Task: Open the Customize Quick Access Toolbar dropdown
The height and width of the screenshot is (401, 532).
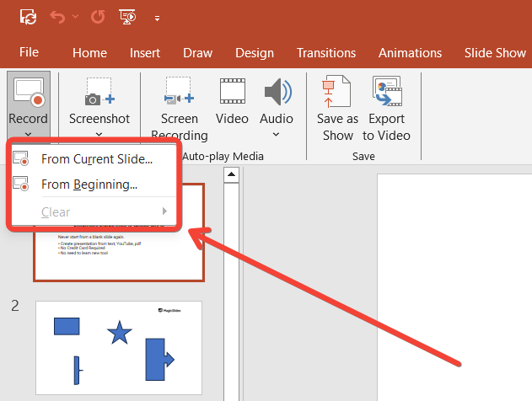Action: click(157, 17)
